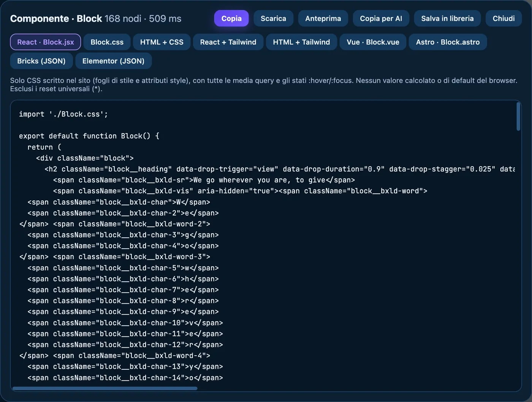Select the Elementor (JSON) tab
The height and width of the screenshot is (402, 532).
[x=113, y=61]
